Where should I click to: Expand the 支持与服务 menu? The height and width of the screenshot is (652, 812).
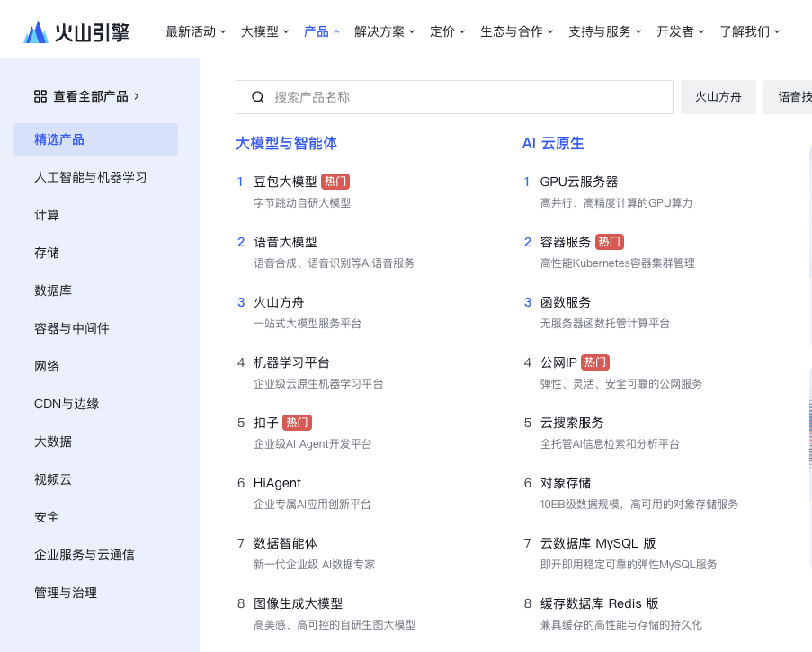(x=605, y=31)
